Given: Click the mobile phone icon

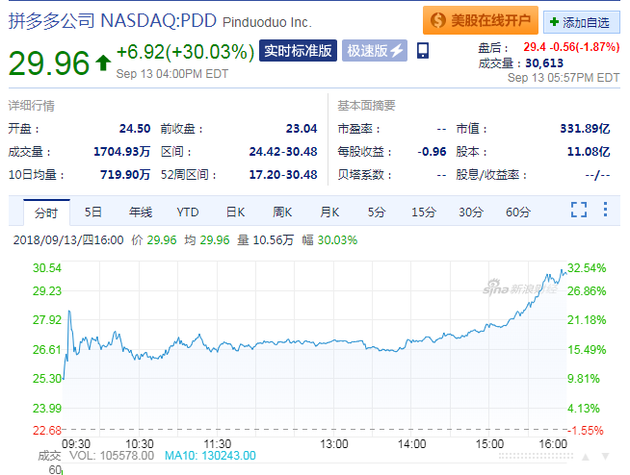Looking at the screenshot, I should click(423, 51).
